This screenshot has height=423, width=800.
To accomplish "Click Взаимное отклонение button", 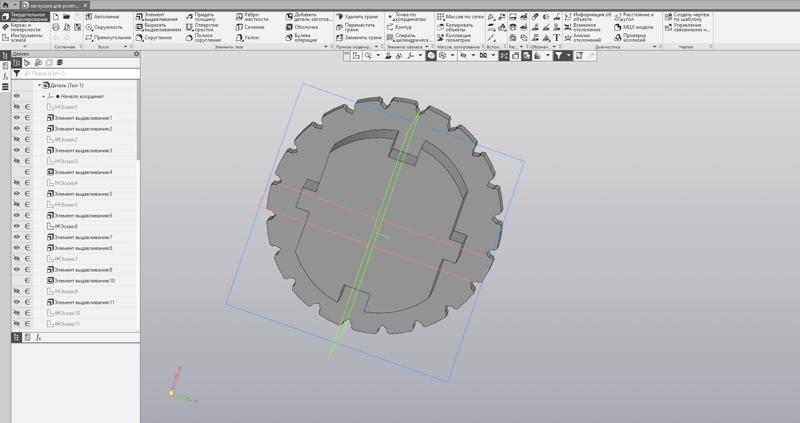I will point(583,27).
